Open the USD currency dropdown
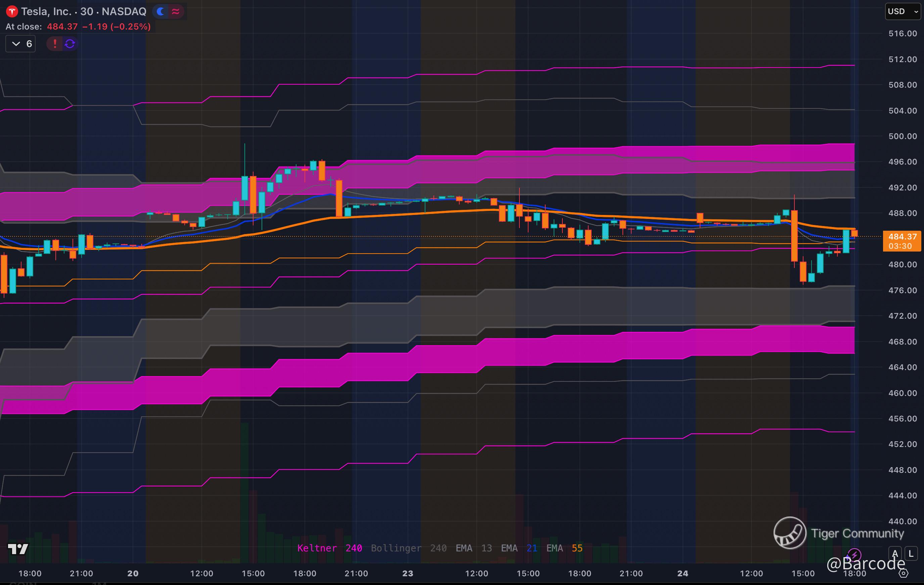Image resolution: width=924 pixels, height=585 pixels. coord(903,11)
